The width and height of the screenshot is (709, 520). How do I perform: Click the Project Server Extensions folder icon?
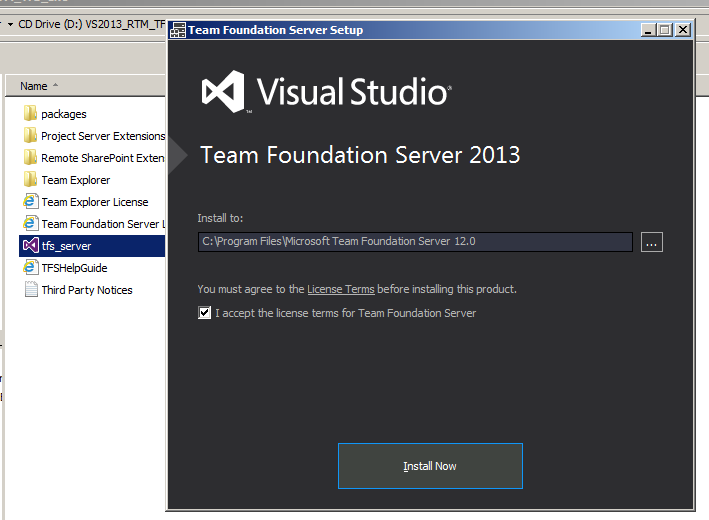[30, 136]
